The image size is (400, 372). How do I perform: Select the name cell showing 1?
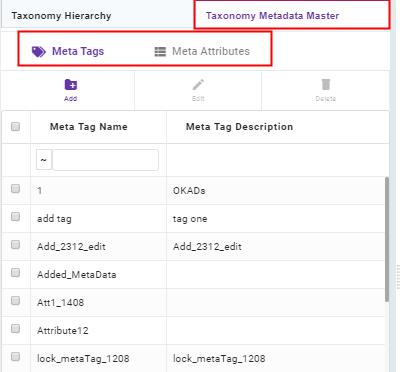coord(98,191)
